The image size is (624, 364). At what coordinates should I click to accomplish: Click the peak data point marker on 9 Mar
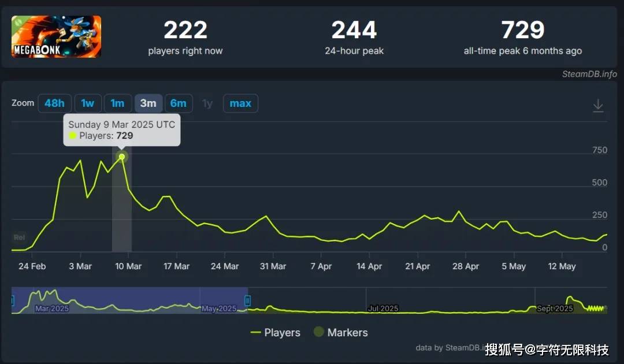click(x=121, y=157)
